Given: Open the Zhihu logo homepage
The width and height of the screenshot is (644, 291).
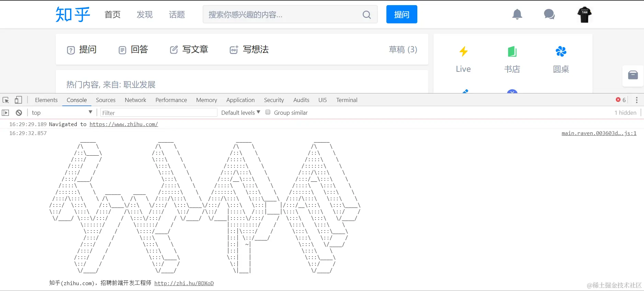Looking at the screenshot, I should click(x=73, y=14).
